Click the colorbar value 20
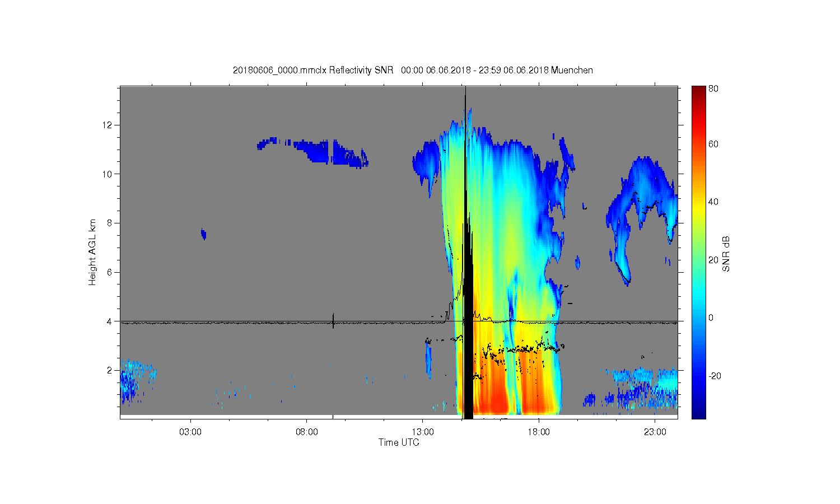 [713, 260]
